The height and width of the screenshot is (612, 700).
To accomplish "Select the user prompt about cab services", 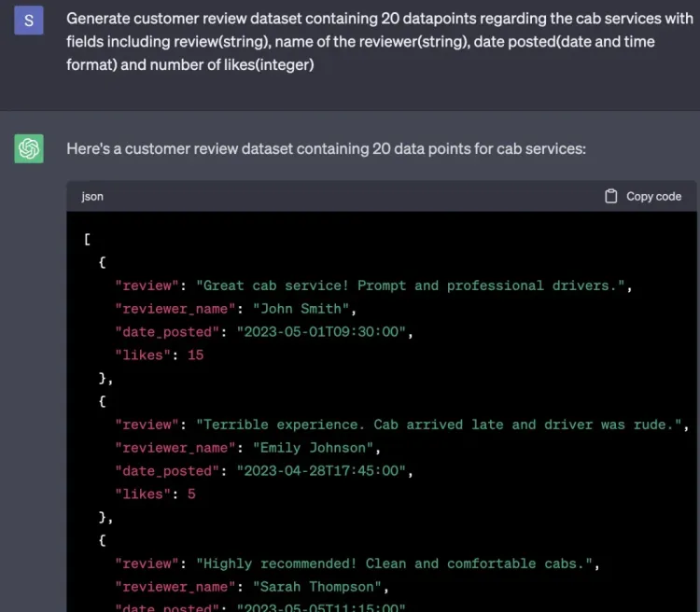I will (x=360, y=42).
